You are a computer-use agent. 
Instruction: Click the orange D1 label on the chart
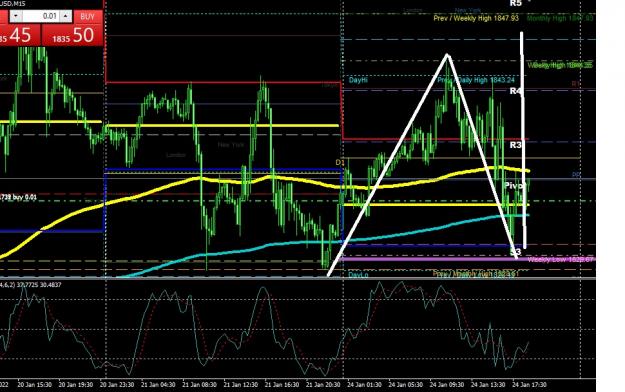pos(340,162)
